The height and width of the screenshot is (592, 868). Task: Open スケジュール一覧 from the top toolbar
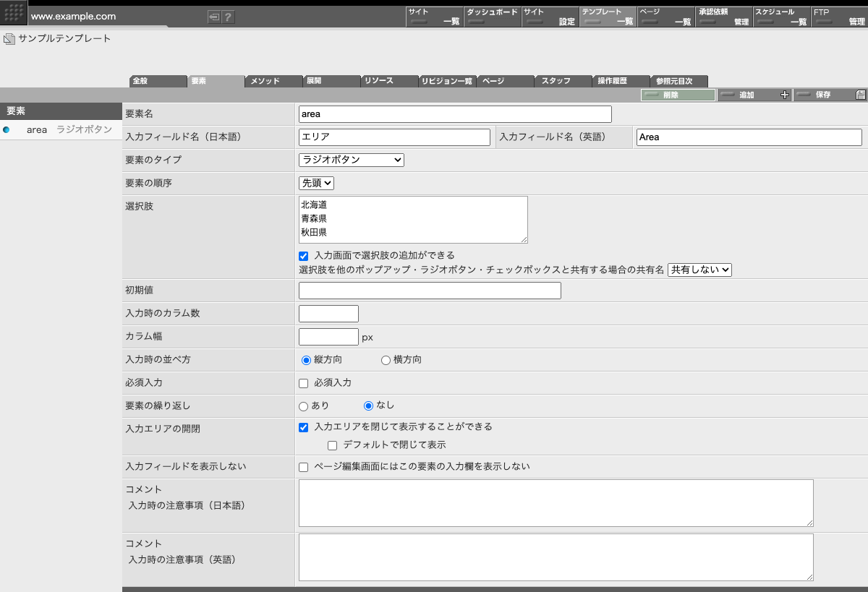click(783, 16)
